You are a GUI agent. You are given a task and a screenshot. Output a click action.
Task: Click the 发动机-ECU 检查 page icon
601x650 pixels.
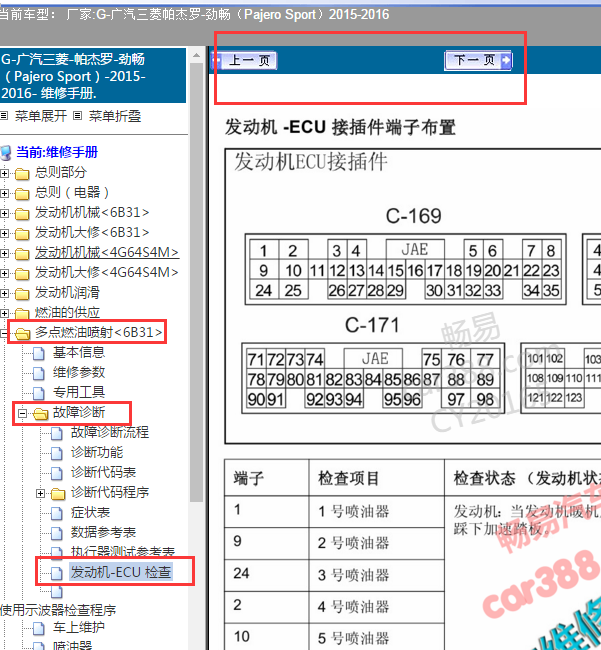[x=57, y=573]
